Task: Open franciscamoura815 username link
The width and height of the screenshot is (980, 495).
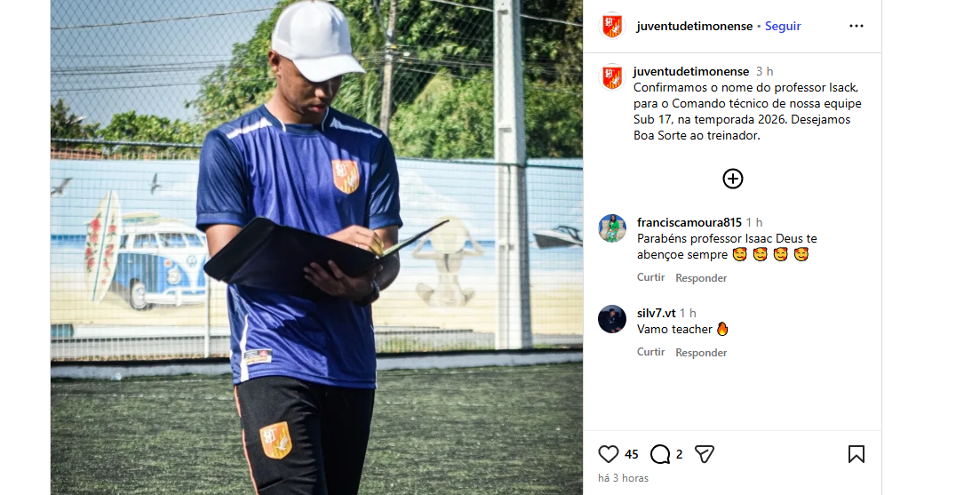Action: (x=689, y=222)
